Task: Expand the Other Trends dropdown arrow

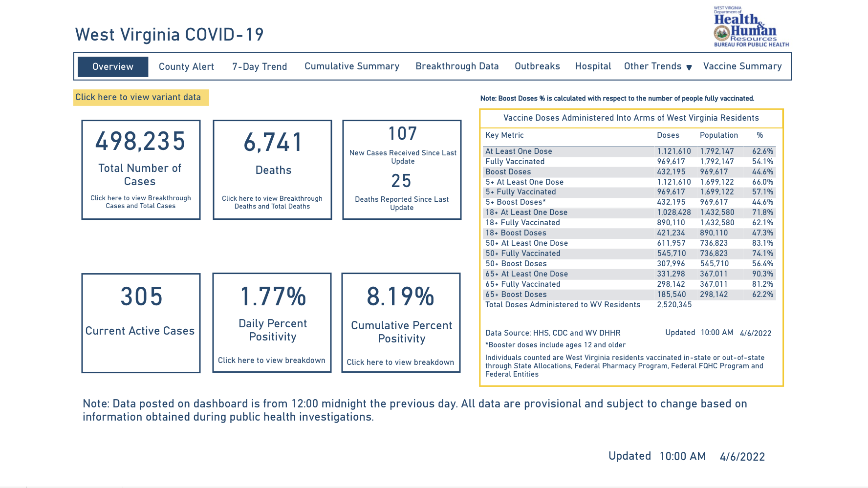Action: (689, 67)
